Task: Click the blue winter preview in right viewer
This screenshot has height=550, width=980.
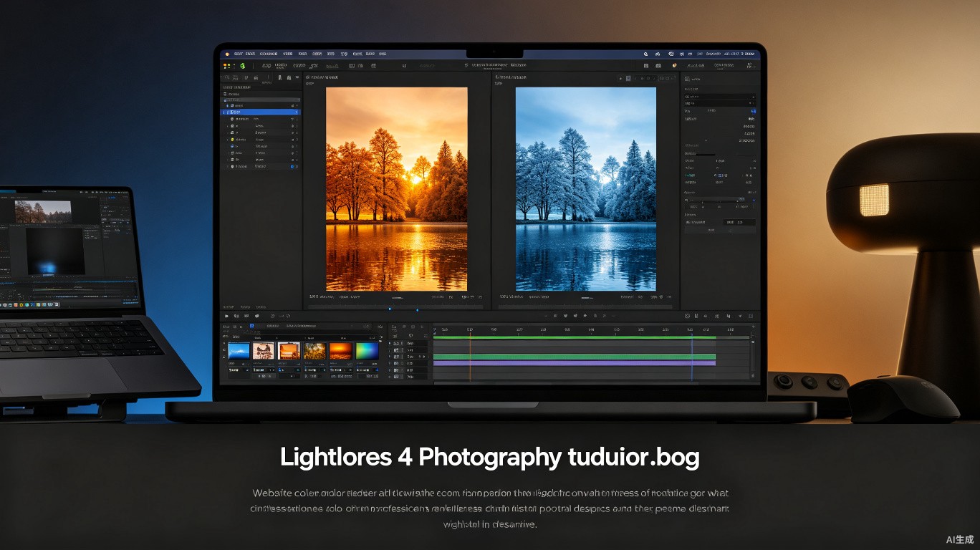Action: [585, 189]
